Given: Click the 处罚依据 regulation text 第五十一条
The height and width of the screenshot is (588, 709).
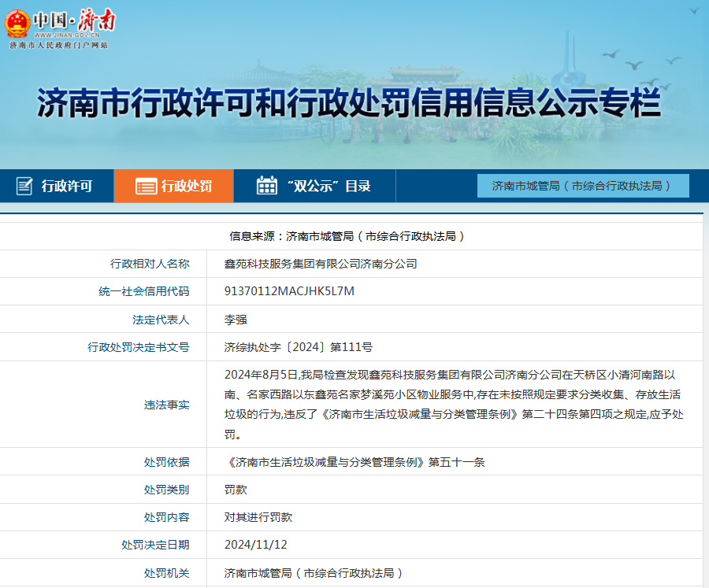Looking at the screenshot, I should coord(354,462).
